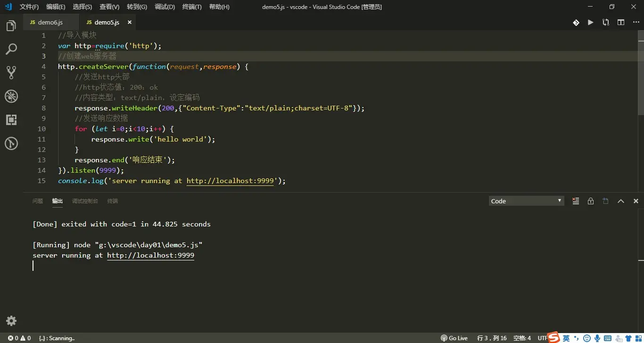Viewport: 644px width, 343px height.
Task: Open the Debug view in activity bar
Action: coord(11,96)
